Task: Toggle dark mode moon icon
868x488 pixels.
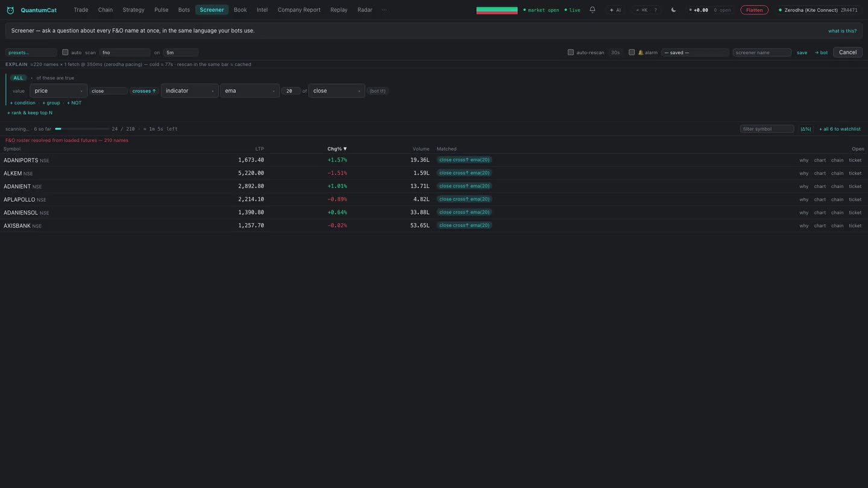Action: [x=673, y=10]
